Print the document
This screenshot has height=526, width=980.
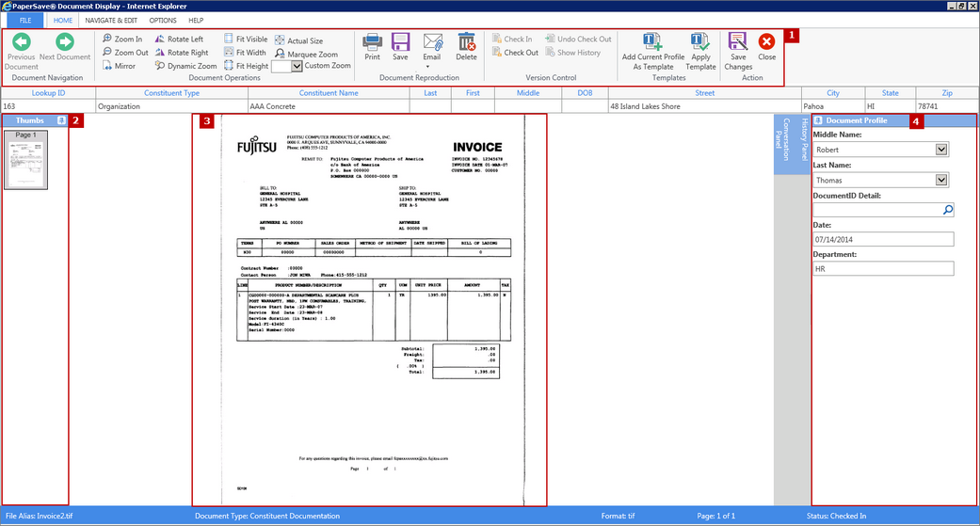point(373,47)
